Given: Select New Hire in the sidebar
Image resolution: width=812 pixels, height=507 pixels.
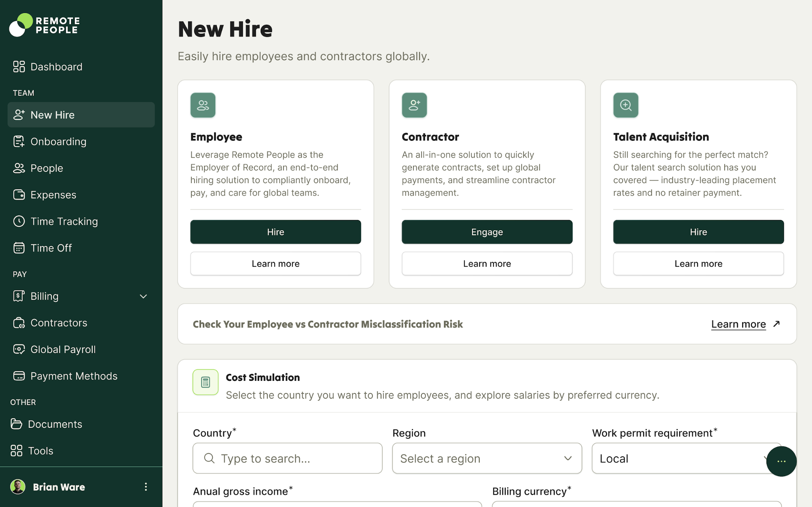Looking at the screenshot, I should 52,114.
